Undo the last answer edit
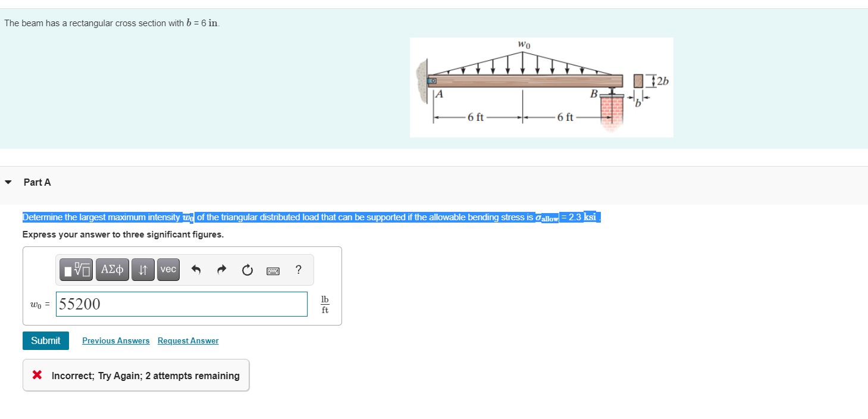 click(x=196, y=269)
